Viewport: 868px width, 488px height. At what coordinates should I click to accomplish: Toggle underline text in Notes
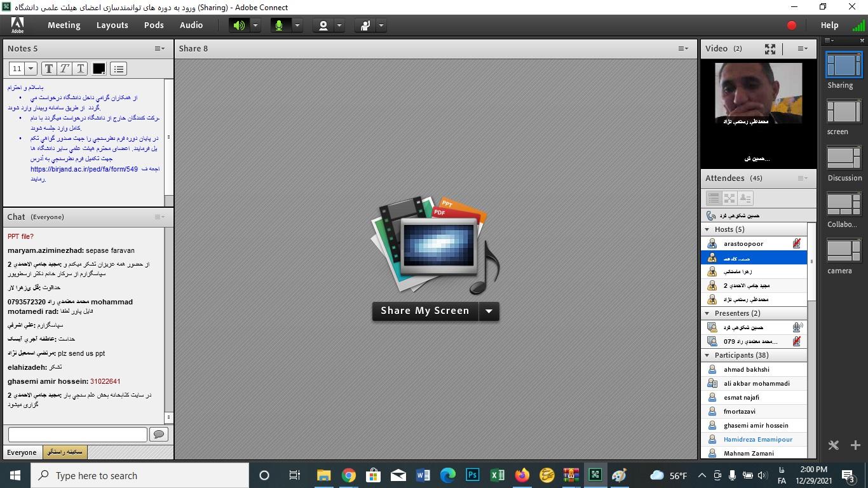pos(80,69)
